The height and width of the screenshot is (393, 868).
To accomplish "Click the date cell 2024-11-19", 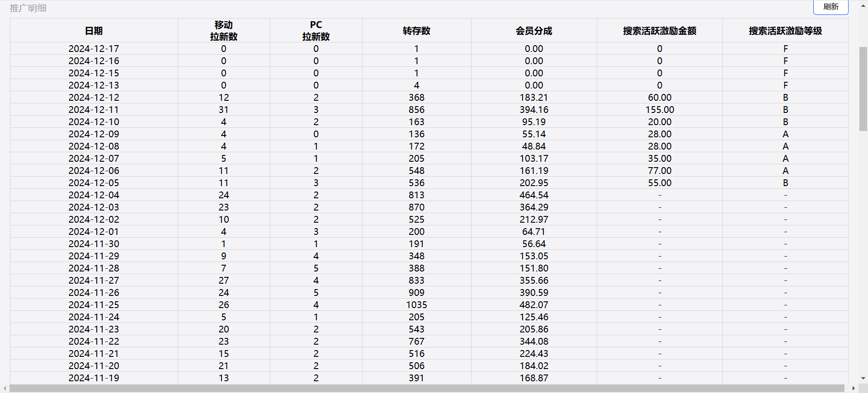I will tap(94, 378).
